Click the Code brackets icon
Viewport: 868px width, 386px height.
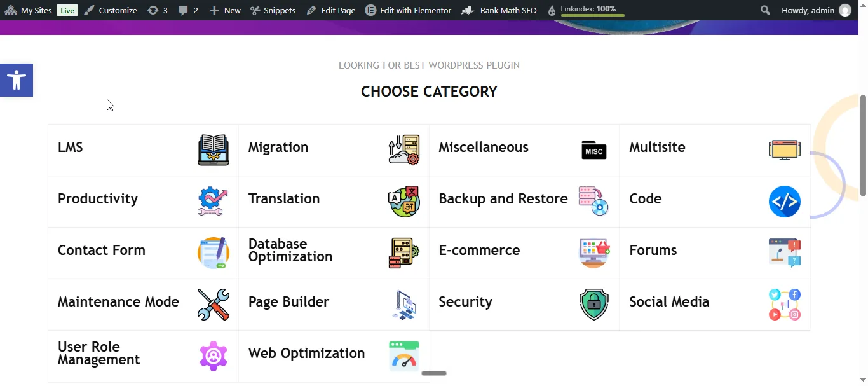pyautogui.click(x=785, y=202)
